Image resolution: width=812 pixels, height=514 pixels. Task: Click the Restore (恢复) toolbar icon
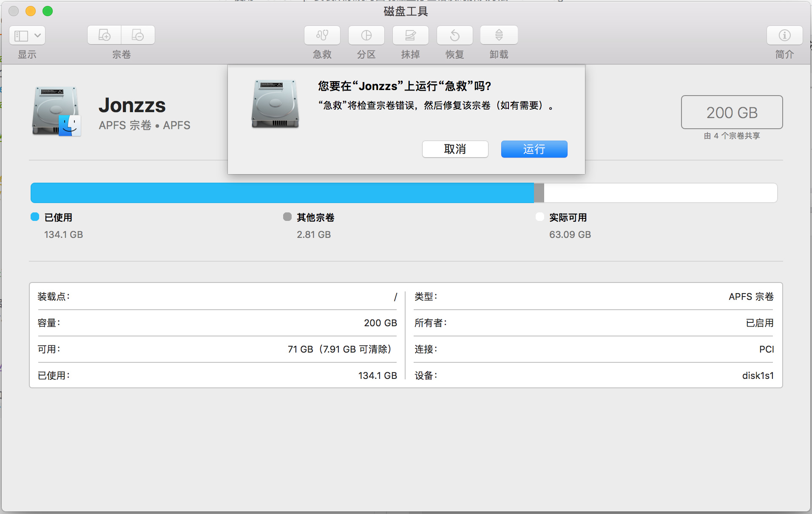(454, 35)
